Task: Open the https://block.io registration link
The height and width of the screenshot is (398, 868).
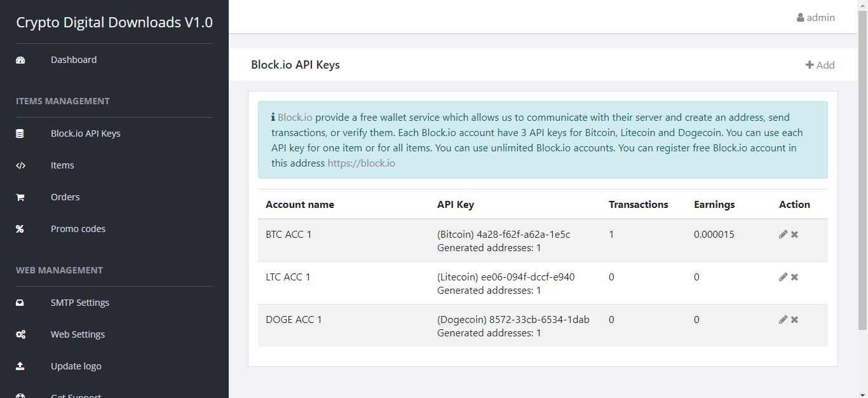Action: click(x=361, y=163)
